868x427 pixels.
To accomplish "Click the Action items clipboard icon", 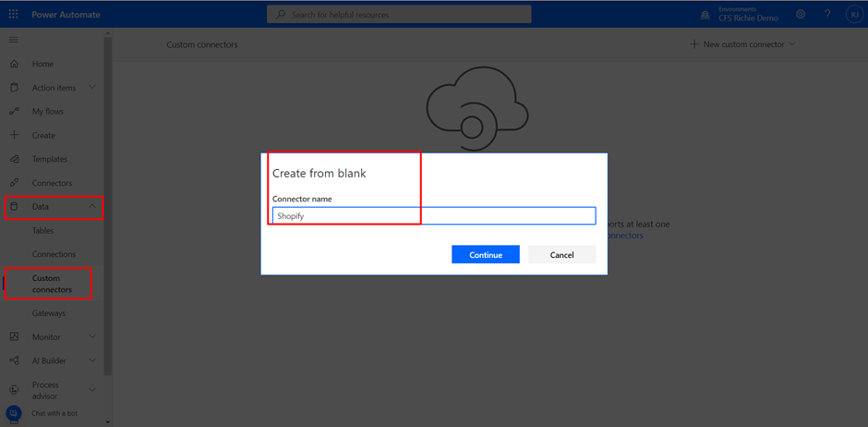I will point(15,88).
